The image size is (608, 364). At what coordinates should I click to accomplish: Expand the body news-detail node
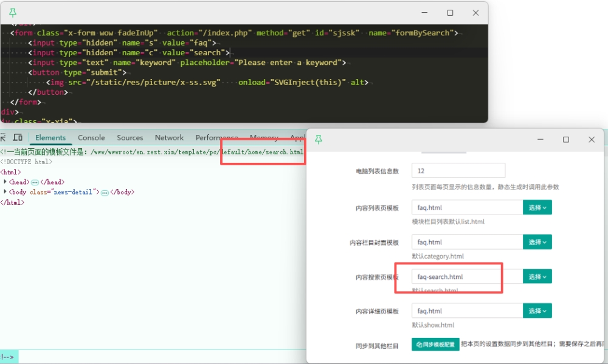point(5,192)
